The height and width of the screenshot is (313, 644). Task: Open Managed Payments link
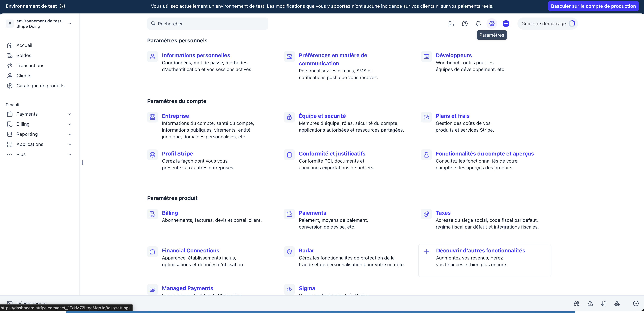pos(188,288)
